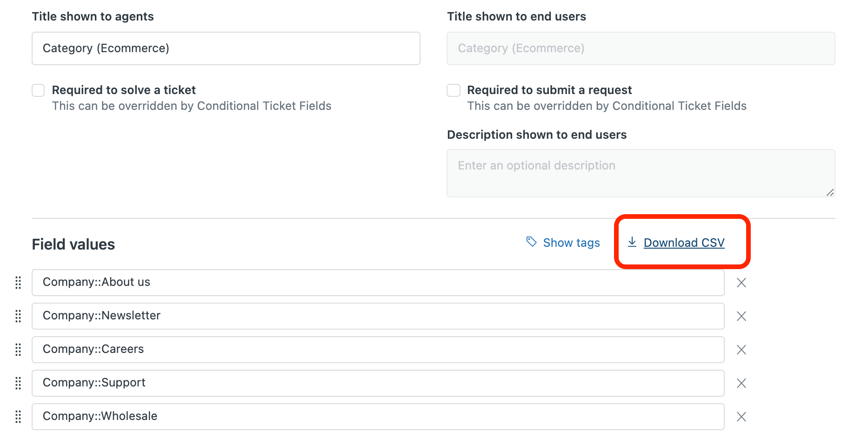Focus the Title shown to agents field
The height and width of the screenshot is (433, 868).
coord(226,48)
